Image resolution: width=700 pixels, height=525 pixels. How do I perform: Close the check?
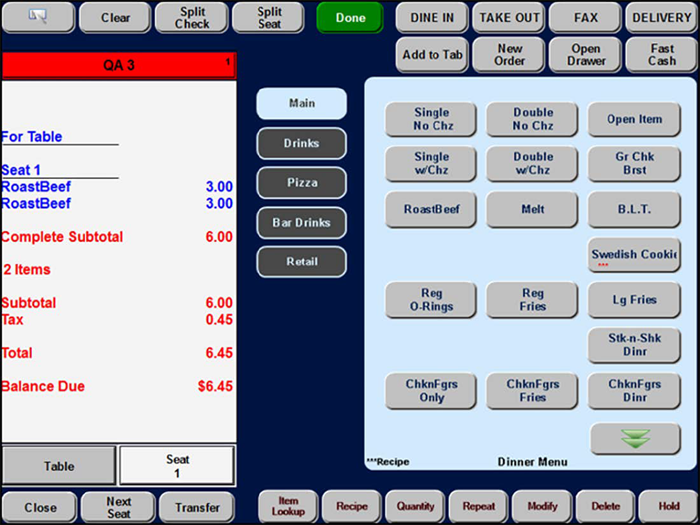[40, 508]
